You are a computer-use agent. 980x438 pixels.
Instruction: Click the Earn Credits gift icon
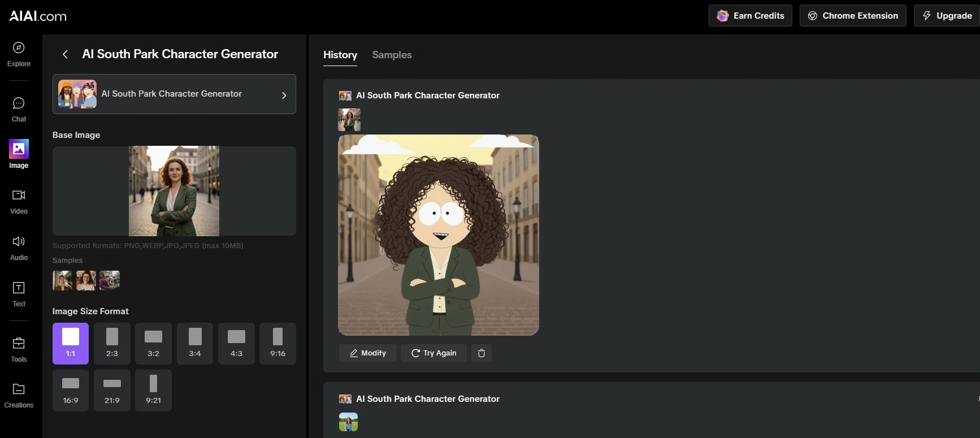(722, 16)
